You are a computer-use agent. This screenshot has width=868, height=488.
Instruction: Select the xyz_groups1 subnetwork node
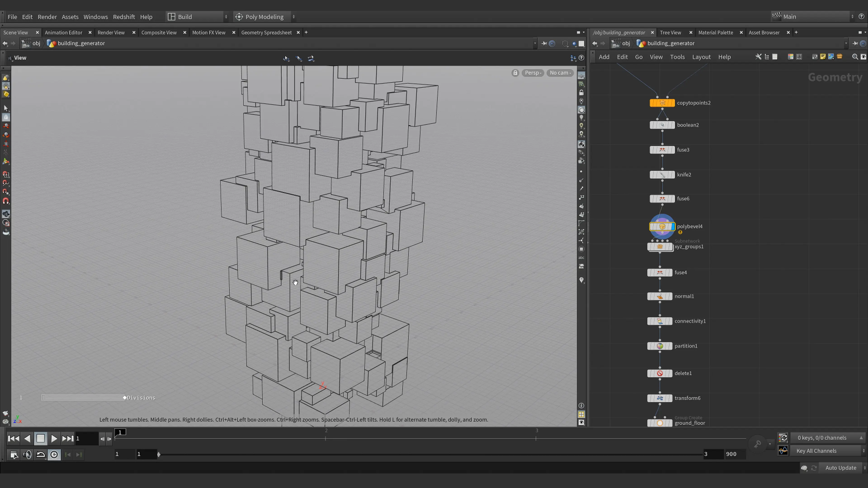660,247
